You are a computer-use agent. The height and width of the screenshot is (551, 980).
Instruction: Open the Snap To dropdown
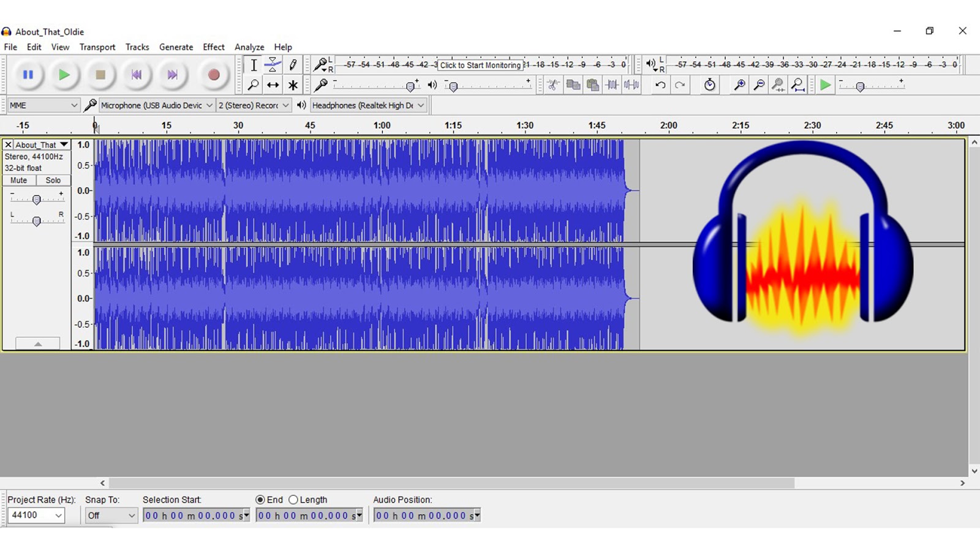pyautogui.click(x=111, y=515)
